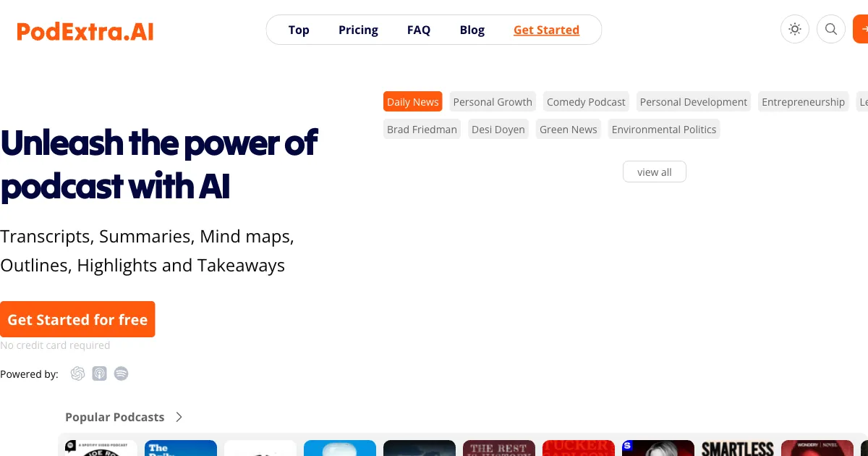Open the Tucker Carlson podcast thumbnail

pos(579,448)
